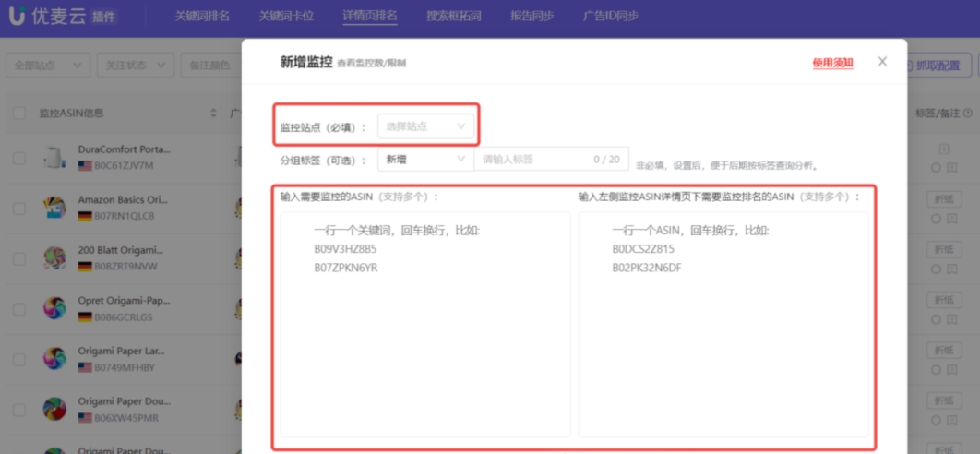This screenshot has width=980, height=454.
Task: Click the 请输入标签 tag input field
Action: click(551, 160)
